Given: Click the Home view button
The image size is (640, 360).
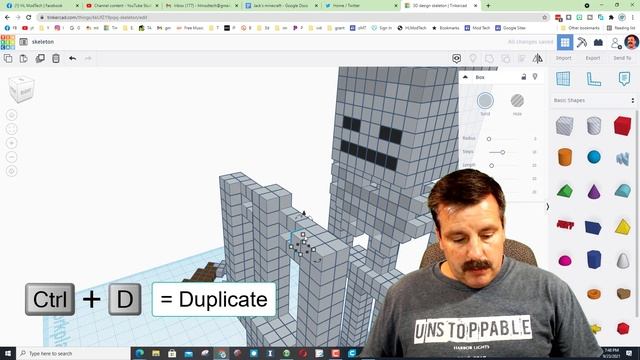Looking at the screenshot, I should pos(11,115).
